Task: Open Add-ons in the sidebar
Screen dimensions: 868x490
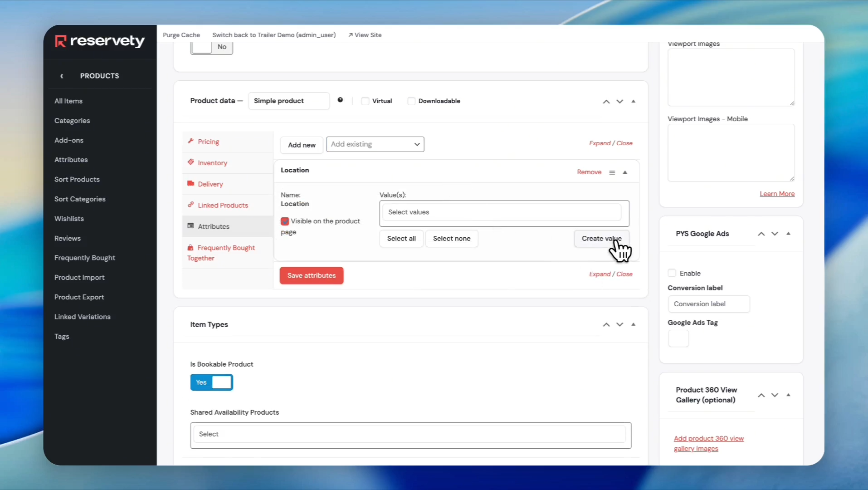Action: pyautogui.click(x=69, y=140)
